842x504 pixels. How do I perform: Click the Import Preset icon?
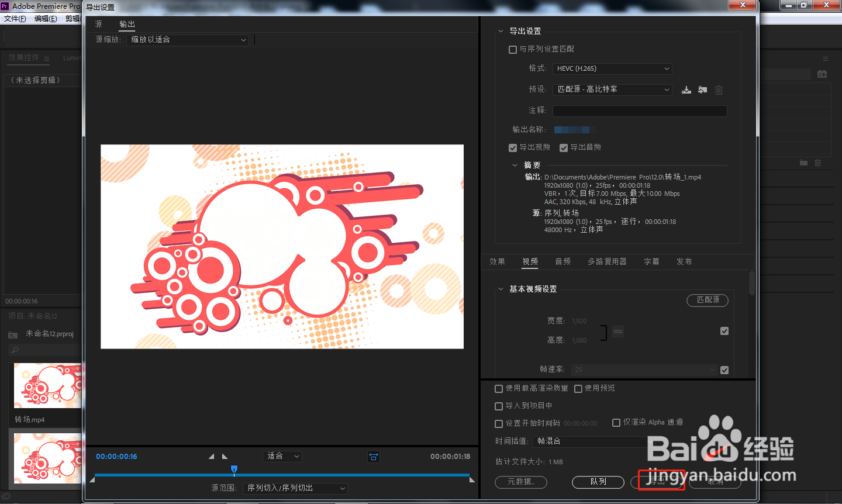pos(702,90)
